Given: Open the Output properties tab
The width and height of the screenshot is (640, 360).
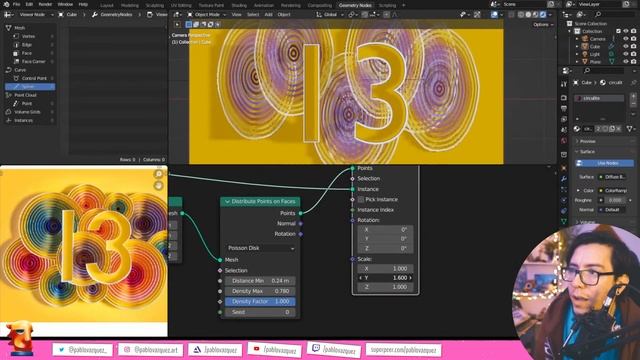Looking at the screenshot, I should click(x=564, y=109).
